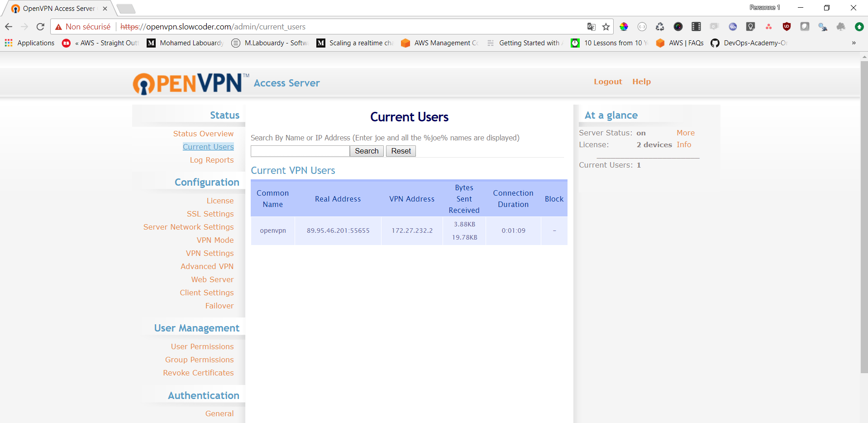
Task: Open the curly braces JSON extension
Action: [x=642, y=27]
